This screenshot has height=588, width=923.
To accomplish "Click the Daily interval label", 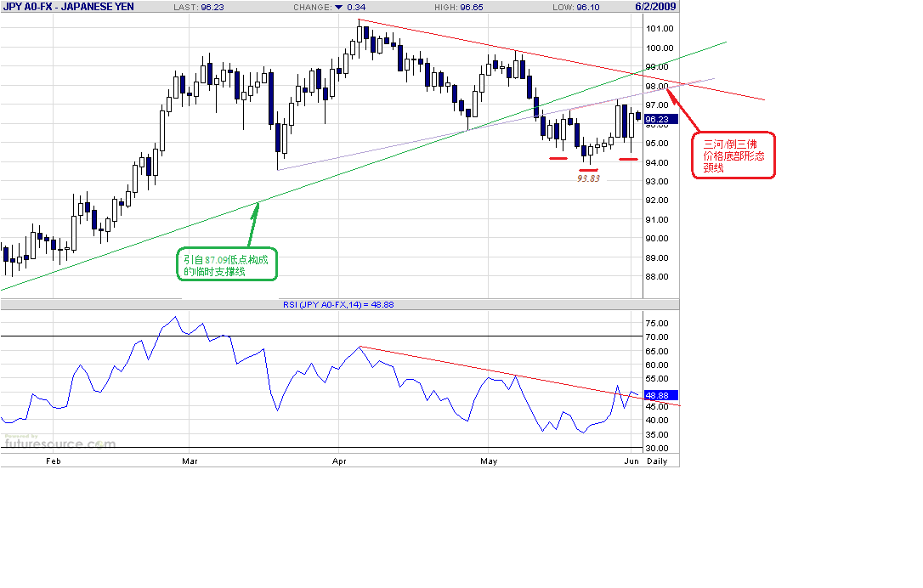I will pos(657,461).
